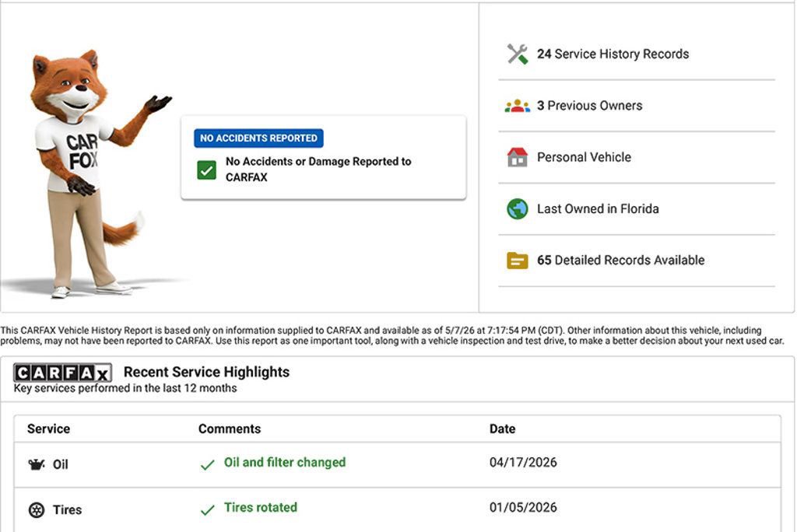Viewport: 797px width, 532px height.
Task: Click the yellow folder detailed records icon
Action: pos(518,261)
